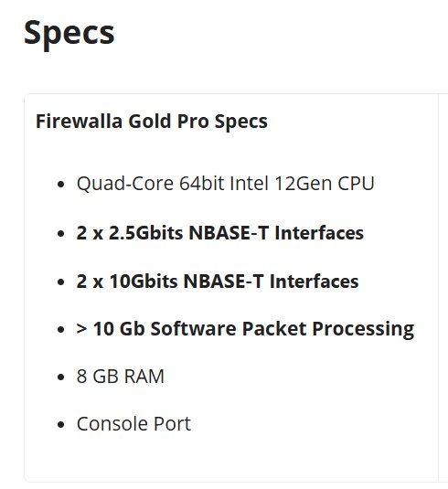Screen dimensions: 448x489
Task: Click the greater-than symbol before 10 Gb
Action: [x=81, y=329]
